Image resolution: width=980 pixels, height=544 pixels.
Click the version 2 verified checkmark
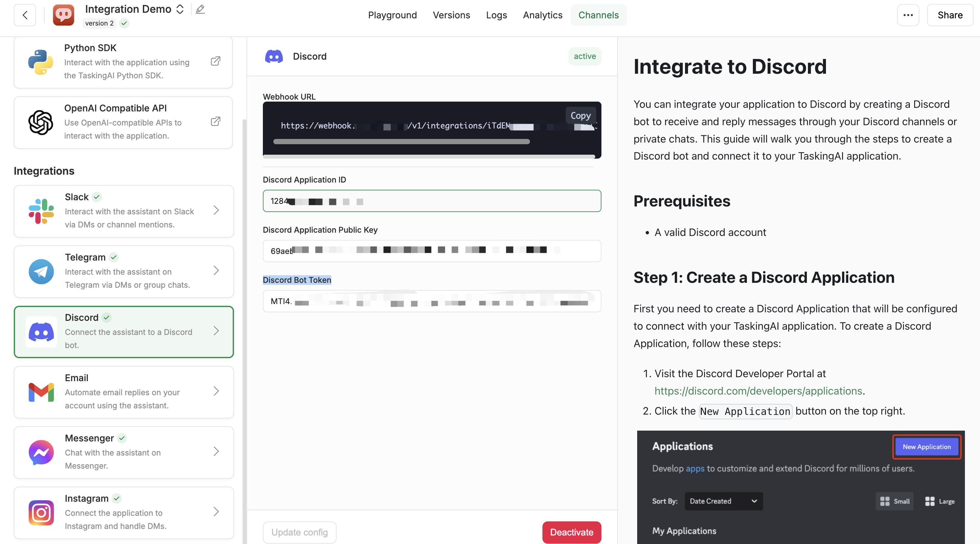(x=124, y=23)
